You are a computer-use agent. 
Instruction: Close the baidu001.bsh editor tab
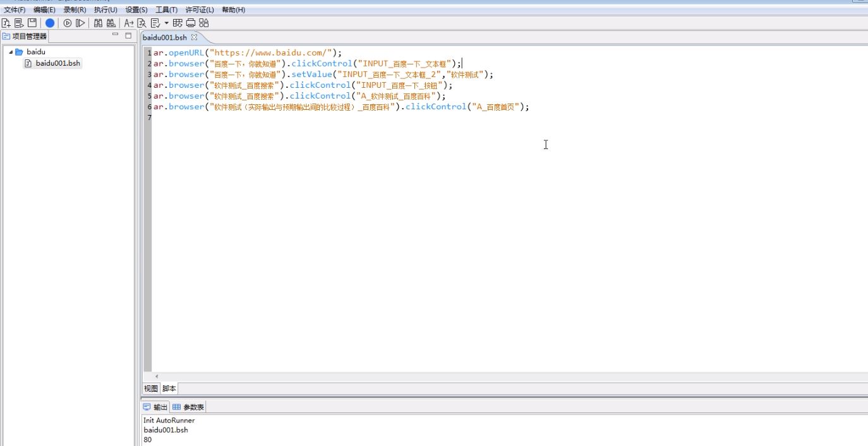195,37
